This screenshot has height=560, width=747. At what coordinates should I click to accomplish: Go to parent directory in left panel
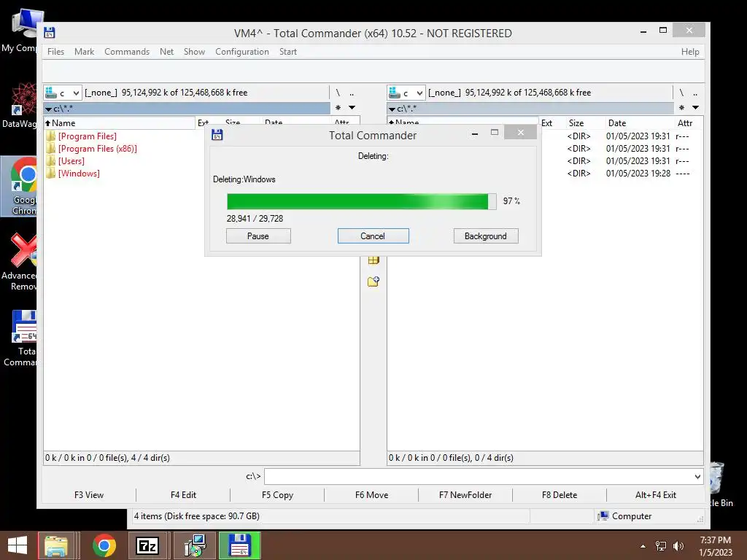tap(352, 93)
